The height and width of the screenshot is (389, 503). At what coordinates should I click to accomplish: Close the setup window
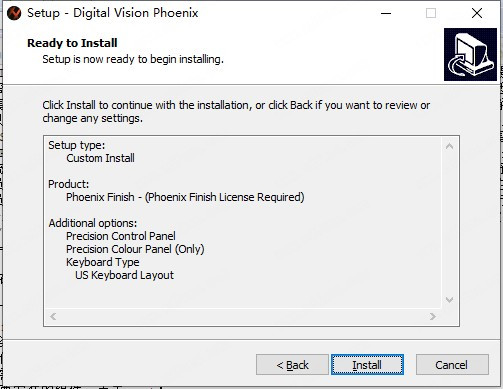[477, 13]
